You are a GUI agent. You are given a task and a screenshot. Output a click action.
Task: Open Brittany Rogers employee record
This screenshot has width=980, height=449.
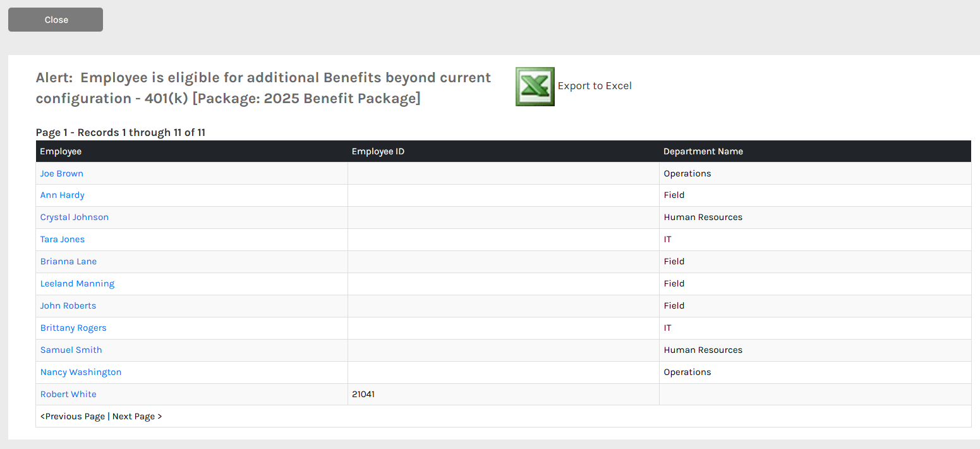(x=73, y=328)
